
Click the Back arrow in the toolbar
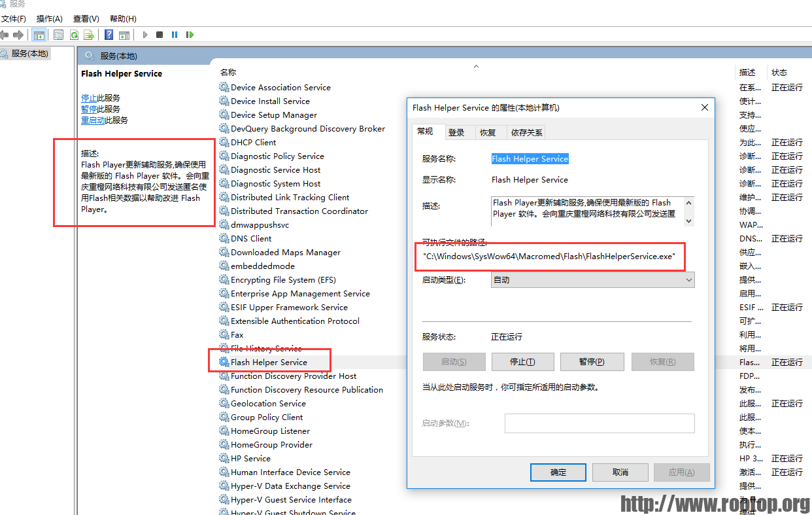(5, 35)
